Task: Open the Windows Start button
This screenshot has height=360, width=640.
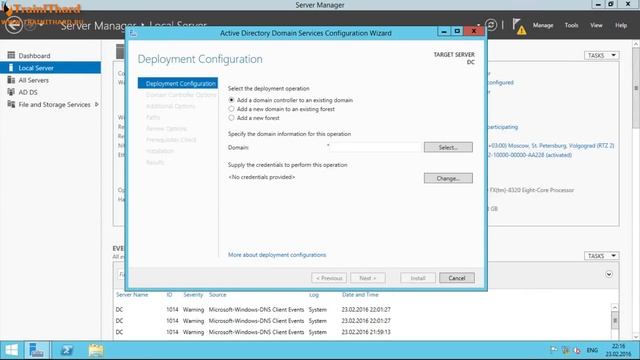Action: click(11, 350)
